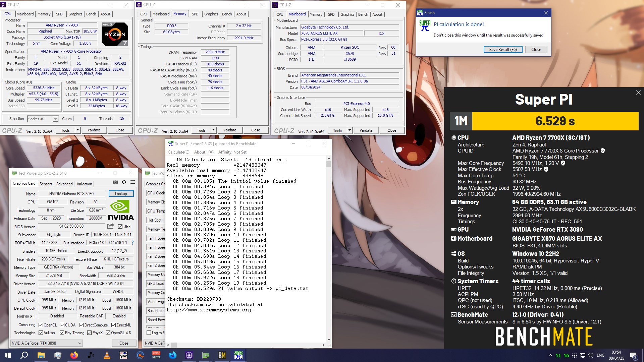
Task: Open Bench tab in first CPU-Z window
Action: pos(91,14)
